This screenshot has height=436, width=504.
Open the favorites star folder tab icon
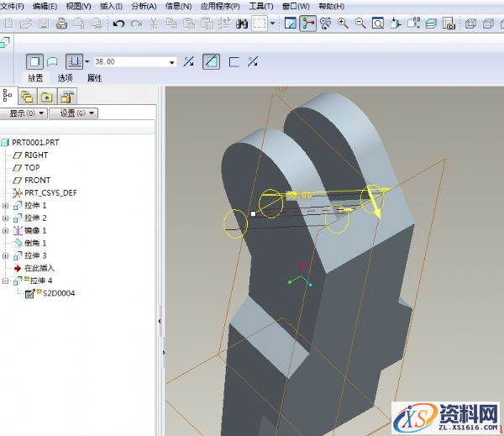47,96
